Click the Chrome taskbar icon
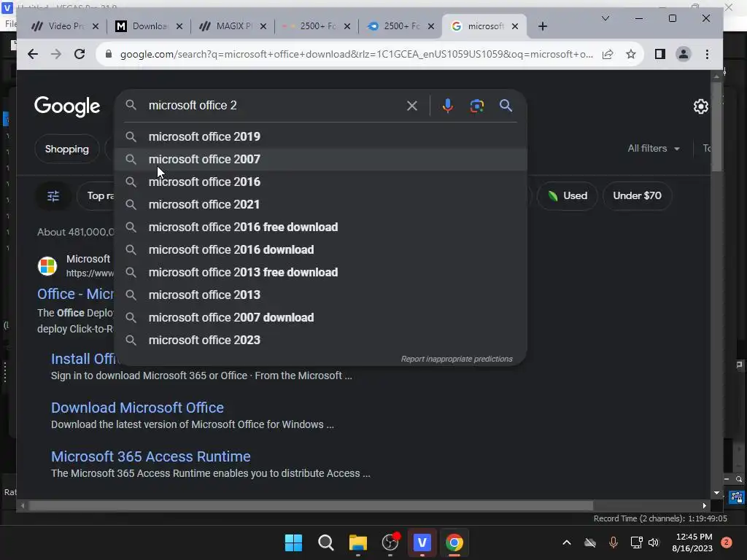 (x=454, y=542)
